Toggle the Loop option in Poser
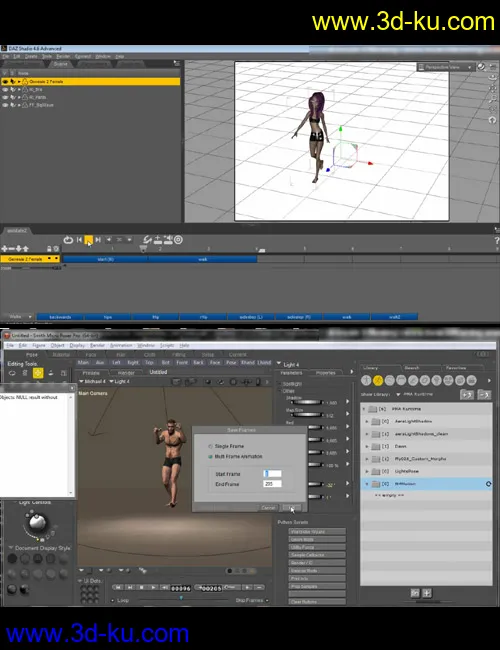Screen dimensions: 500x650 tap(113, 600)
